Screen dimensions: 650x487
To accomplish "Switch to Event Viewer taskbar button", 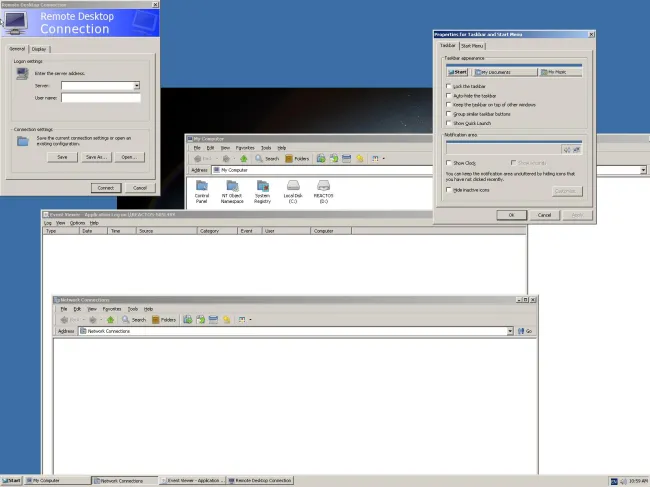I will [x=193, y=480].
